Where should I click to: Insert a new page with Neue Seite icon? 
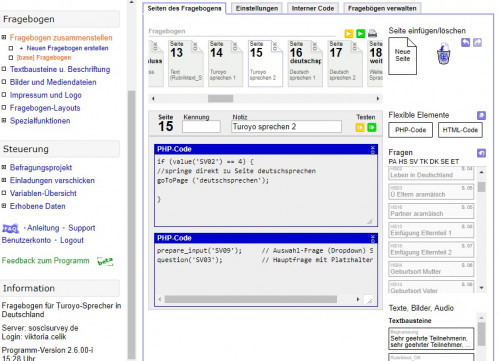pyautogui.click(x=402, y=56)
